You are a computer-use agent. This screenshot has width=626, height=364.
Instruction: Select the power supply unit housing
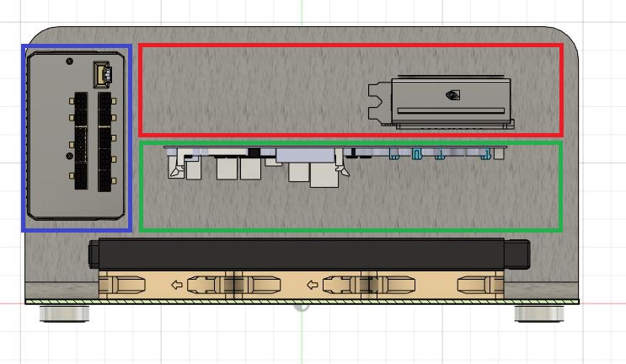click(76, 136)
